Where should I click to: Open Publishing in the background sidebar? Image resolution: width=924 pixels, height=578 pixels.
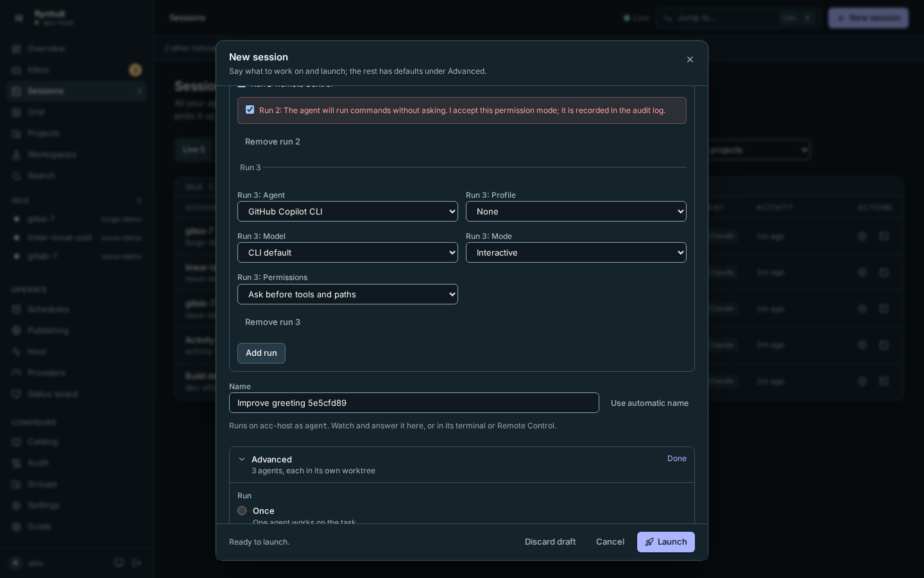coord(77,331)
